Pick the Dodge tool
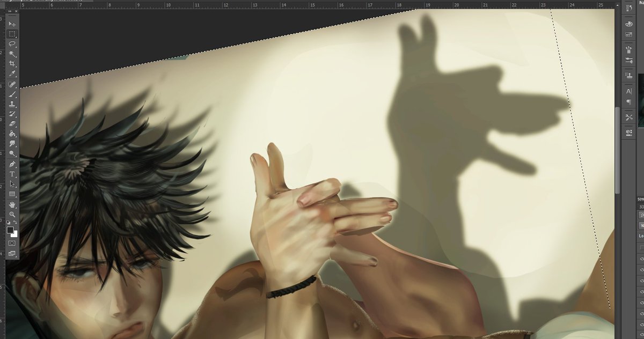The image size is (644, 339). [12, 153]
